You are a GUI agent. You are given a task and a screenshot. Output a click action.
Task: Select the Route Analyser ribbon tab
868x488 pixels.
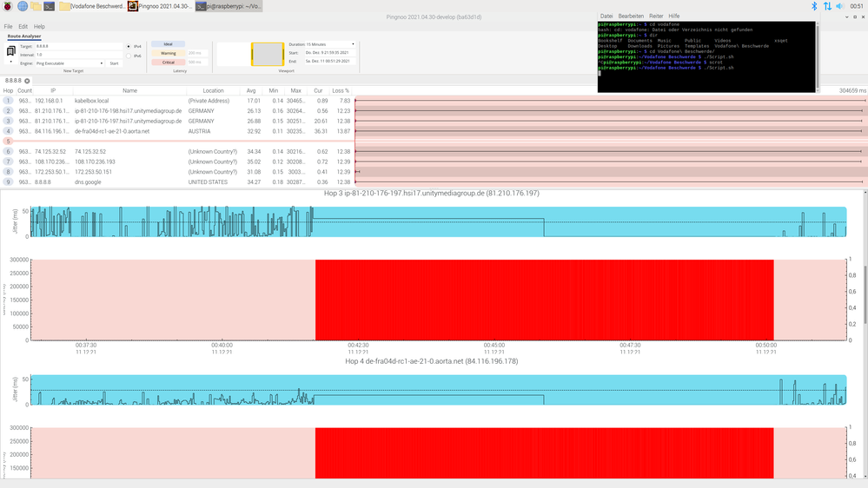(x=24, y=36)
